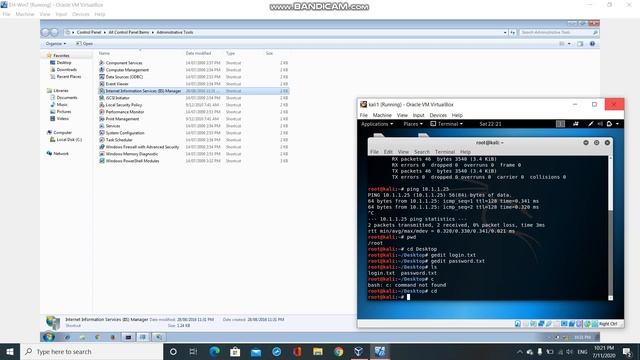Select the Services shortcut
The image size is (640, 360).
click(113, 126)
